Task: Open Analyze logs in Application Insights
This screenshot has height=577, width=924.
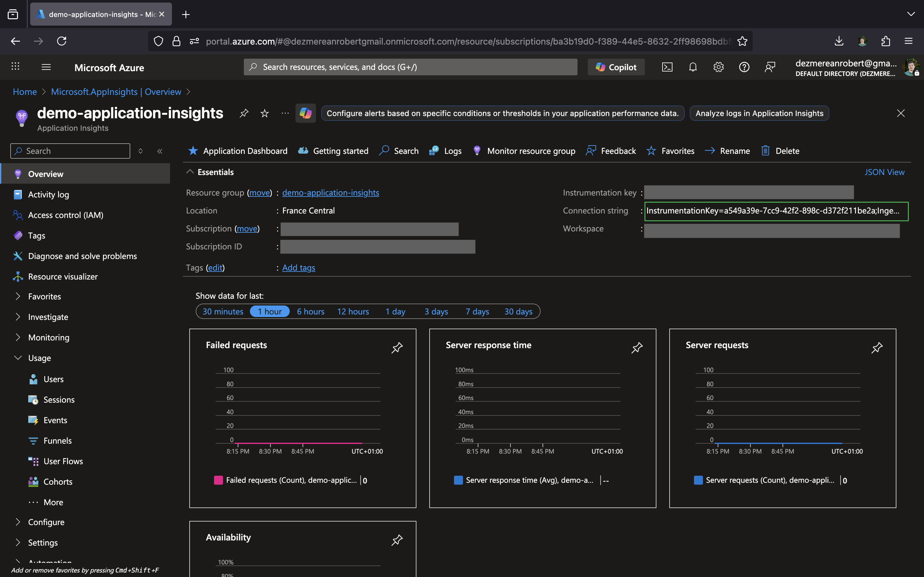Action: (x=759, y=113)
